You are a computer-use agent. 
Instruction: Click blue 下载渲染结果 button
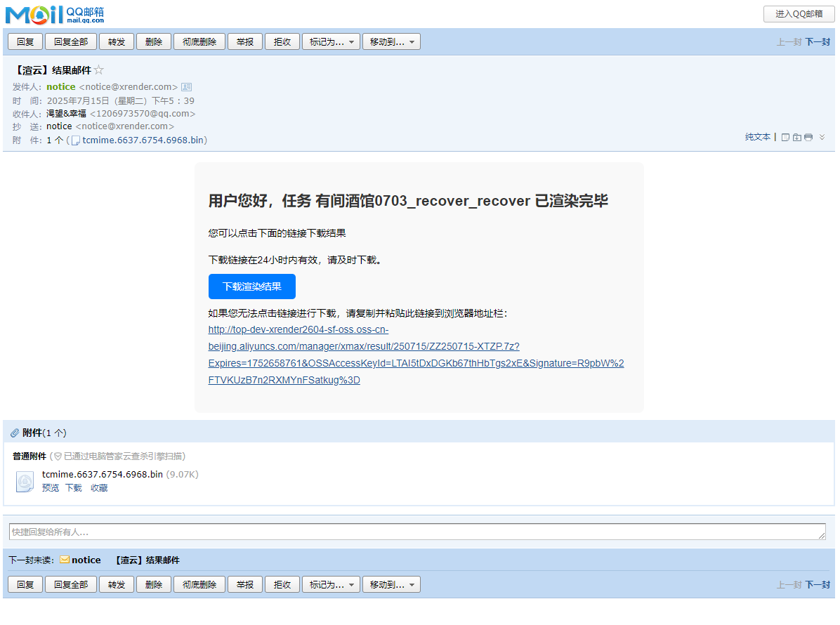(252, 287)
